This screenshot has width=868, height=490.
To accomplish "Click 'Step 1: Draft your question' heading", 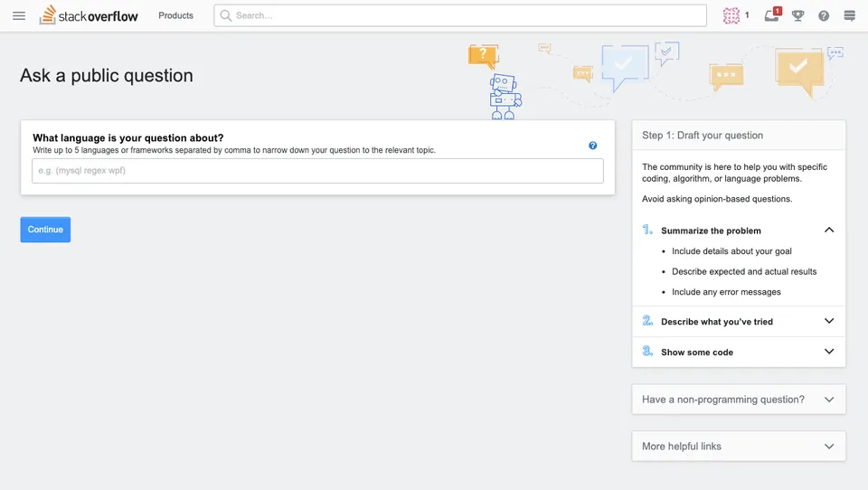I will [703, 135].
